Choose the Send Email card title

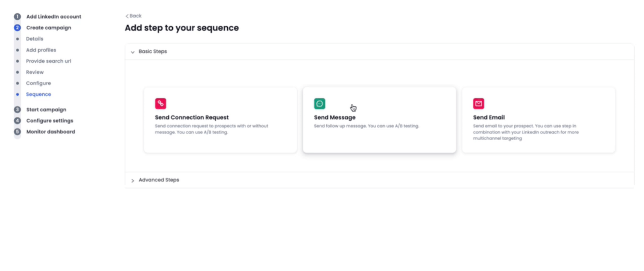pos(489,117)
